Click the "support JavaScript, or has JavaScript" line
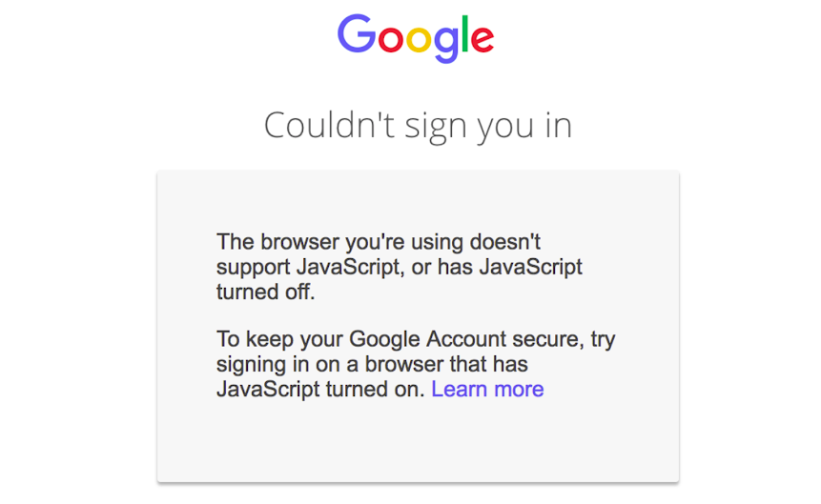The image size is (821, 504). pyautogui.click(x=400, y=267)
